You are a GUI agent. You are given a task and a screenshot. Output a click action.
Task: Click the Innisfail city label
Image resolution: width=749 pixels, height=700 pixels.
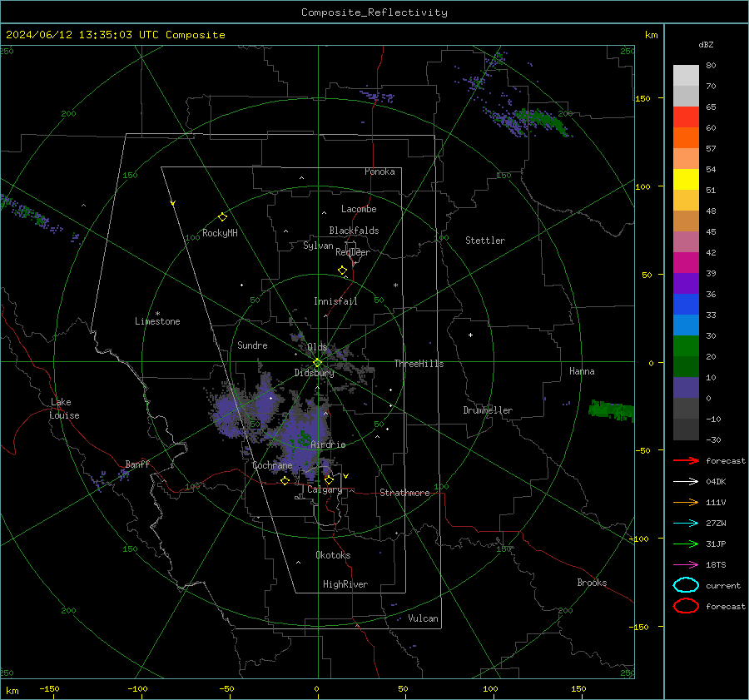pos(335,301)
